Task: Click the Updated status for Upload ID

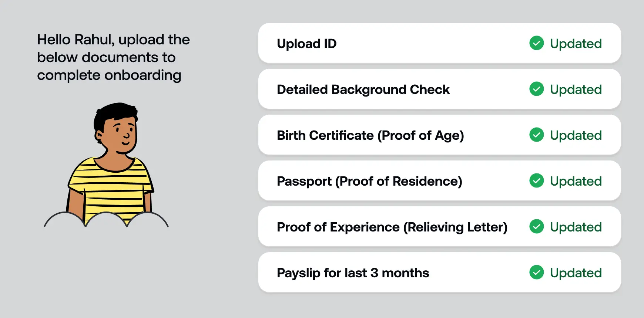Action: (576, 44)
